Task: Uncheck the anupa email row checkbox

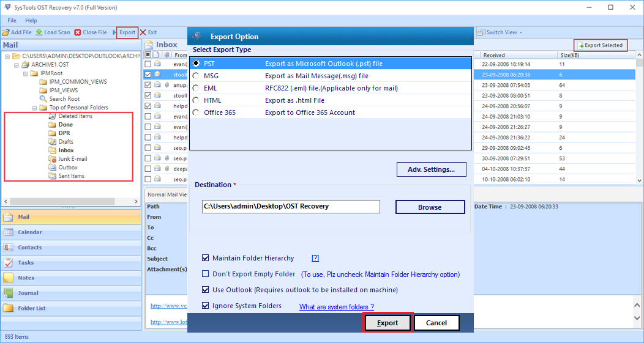Action: (x=148, y=85)
